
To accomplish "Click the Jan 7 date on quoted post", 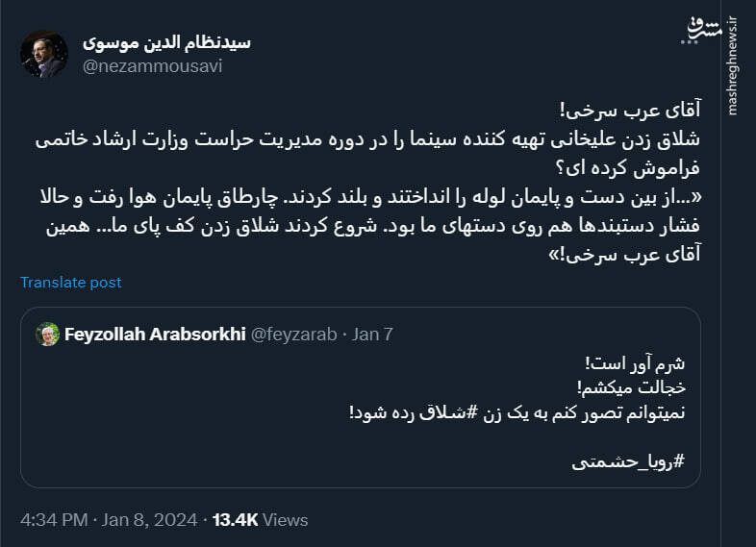I will (372, 335).
